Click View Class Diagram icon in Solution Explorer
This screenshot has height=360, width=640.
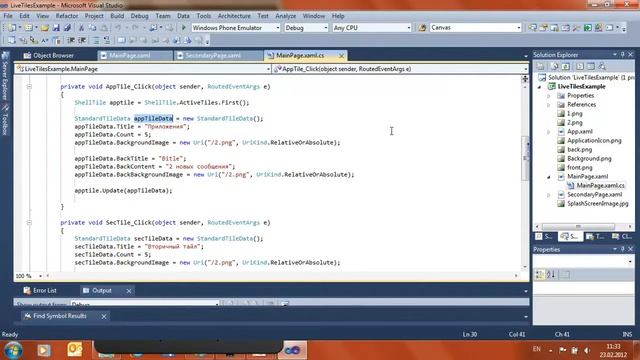602,66
